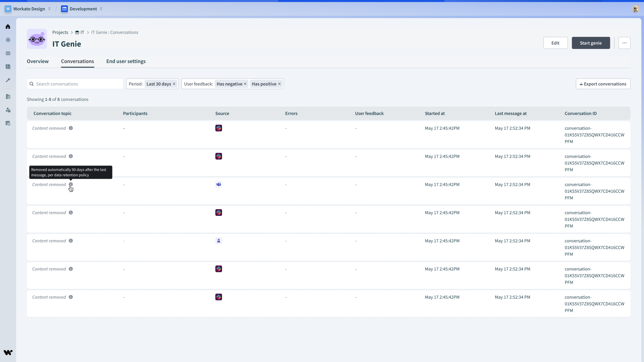
Task: Click the Start genie button
Action: point(591,43)
